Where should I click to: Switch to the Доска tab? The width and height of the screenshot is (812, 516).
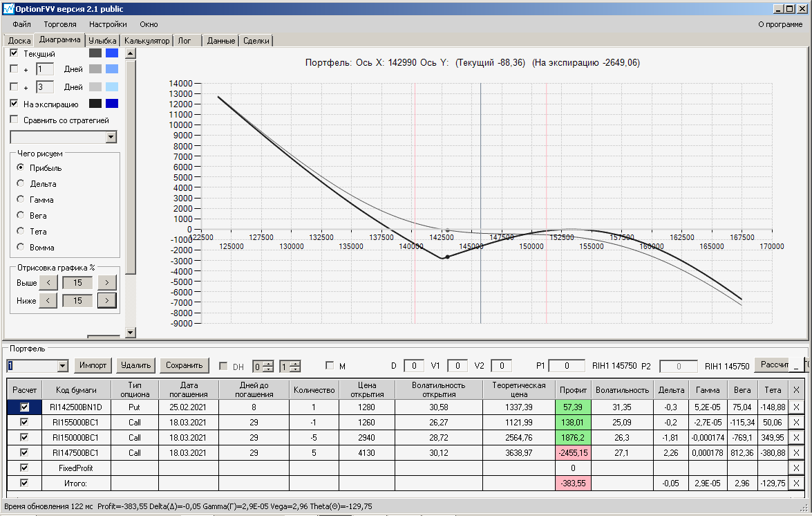click(19, 40)
